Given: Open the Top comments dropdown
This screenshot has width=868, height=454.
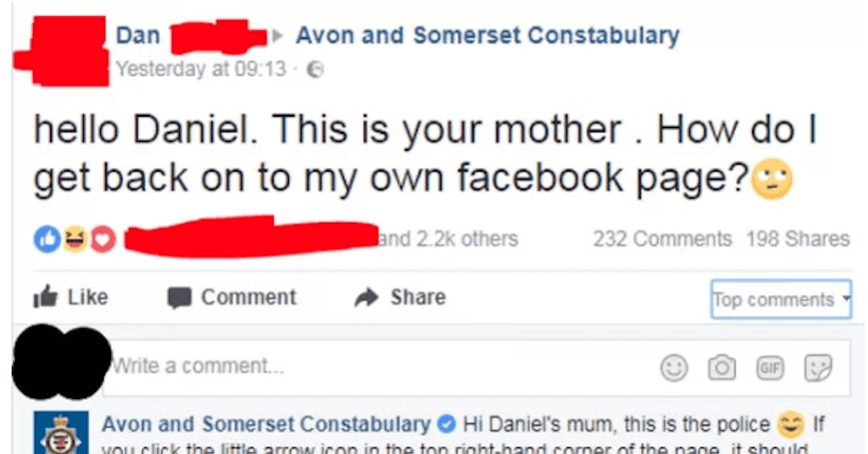Looking at the screenshot, I should pos(780,299).
